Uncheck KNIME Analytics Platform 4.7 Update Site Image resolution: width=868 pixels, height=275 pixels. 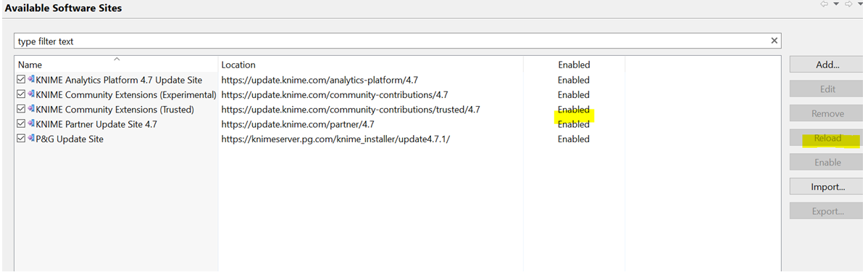click(x=21, y=79)
